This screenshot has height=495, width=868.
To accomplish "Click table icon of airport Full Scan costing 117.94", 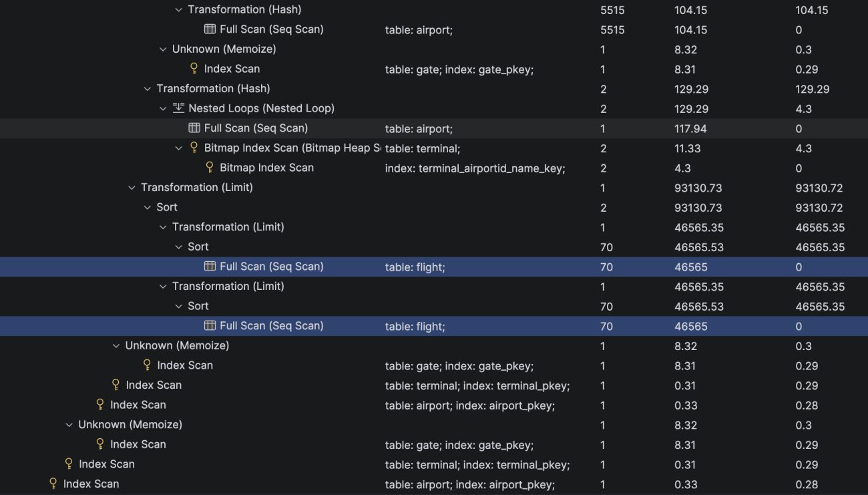I will (x=194, y=128).
